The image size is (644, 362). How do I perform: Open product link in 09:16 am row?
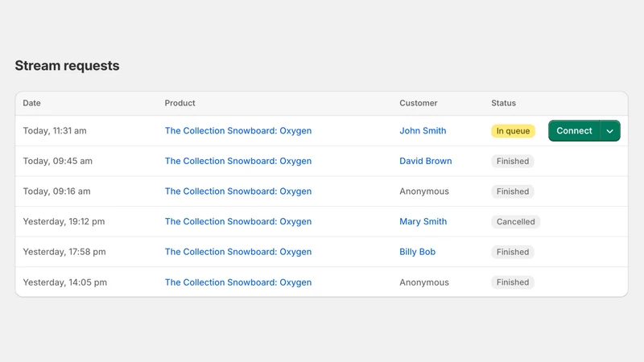point(238,191)
